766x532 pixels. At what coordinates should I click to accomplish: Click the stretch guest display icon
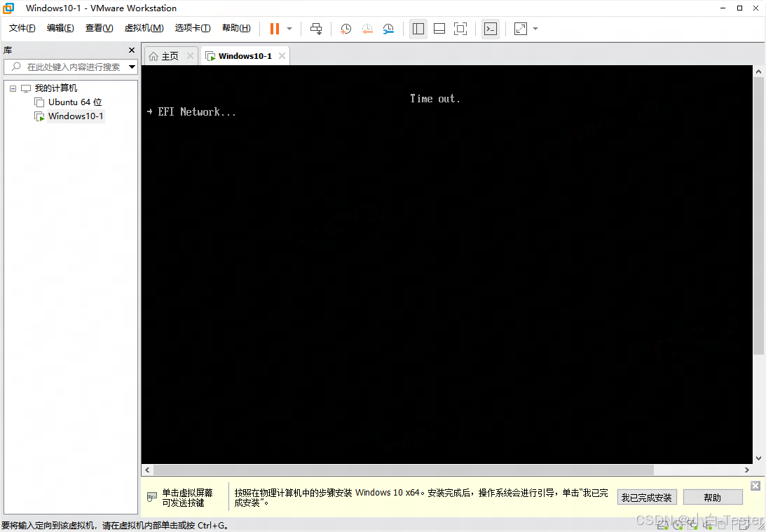tap(521, 29)
